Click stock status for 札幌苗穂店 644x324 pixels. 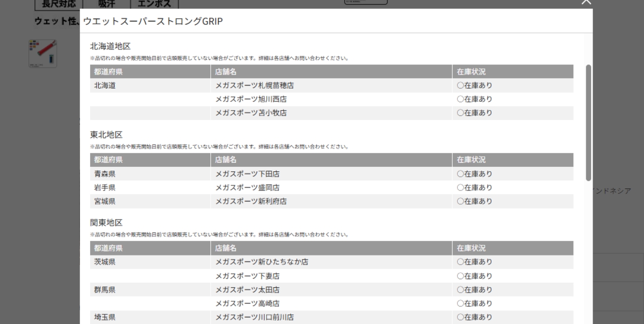click(474, 86)
